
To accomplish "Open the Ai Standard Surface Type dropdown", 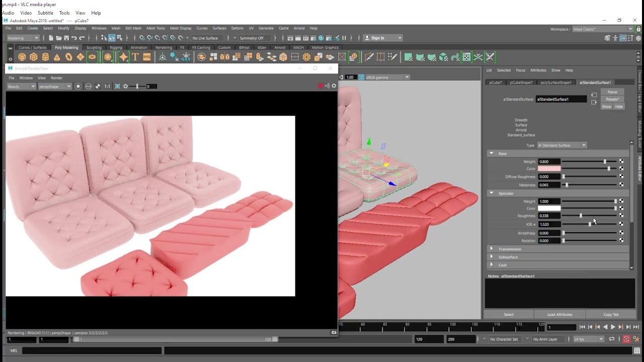I will click(562, 145).
